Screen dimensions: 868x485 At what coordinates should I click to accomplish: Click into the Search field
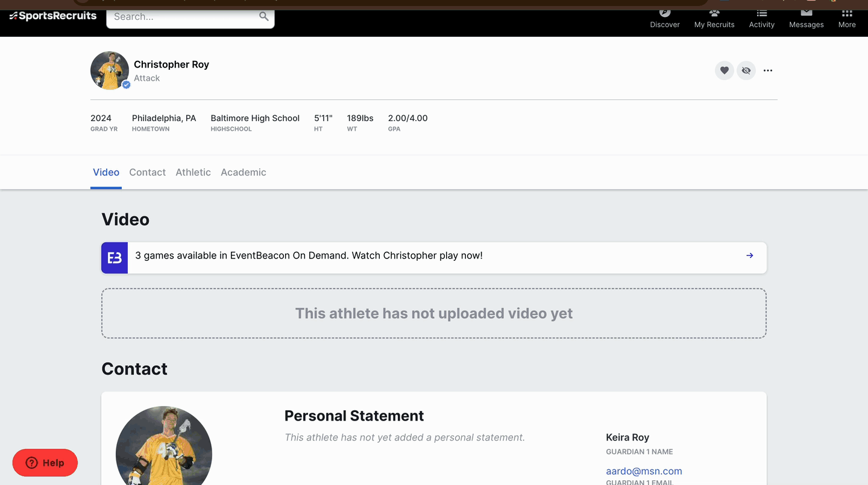click(181, 17)
